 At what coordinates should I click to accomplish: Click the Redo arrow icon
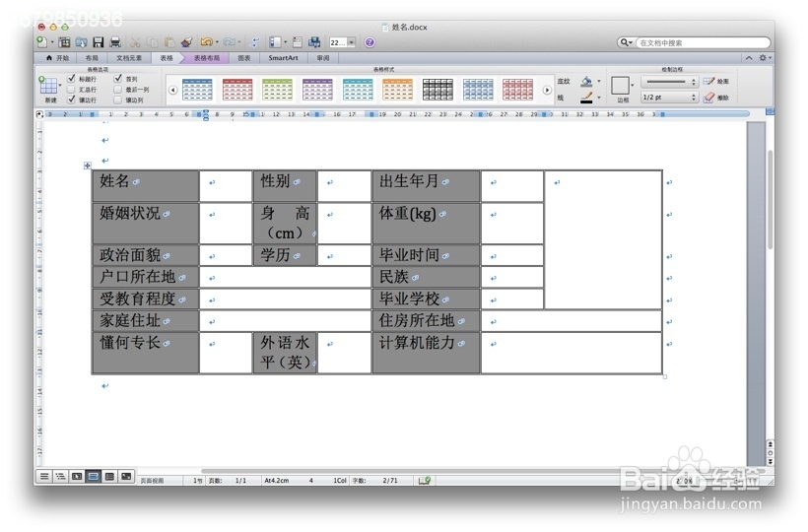[230, 42]
